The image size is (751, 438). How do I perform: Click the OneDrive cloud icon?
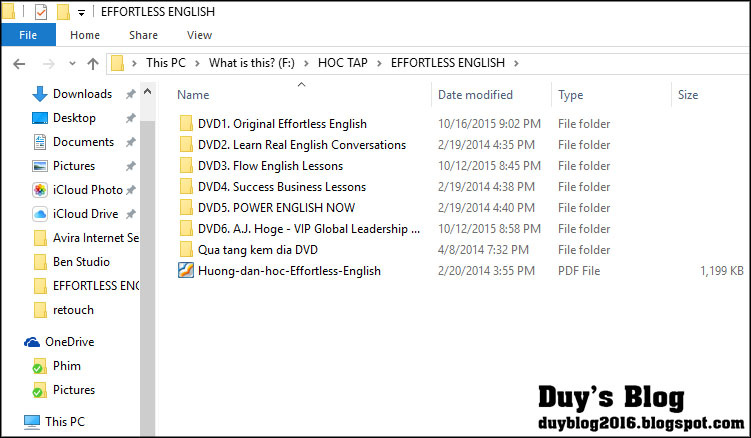click(32, 342)
